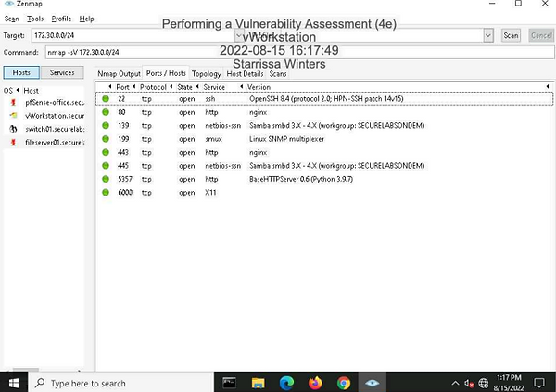Click the Command input field
The image size is (556, 392).
click(x=299, y=53)
